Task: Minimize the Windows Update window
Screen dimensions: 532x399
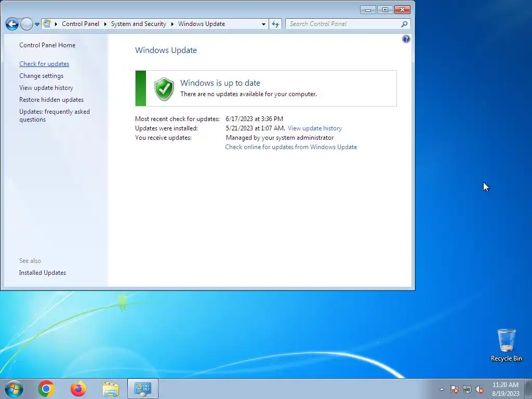Action: [368, 10]
